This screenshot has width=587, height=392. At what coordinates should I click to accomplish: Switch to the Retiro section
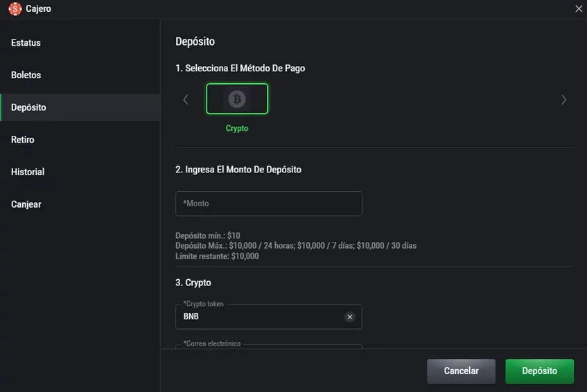pyautogui.click(x=23, y=139)
